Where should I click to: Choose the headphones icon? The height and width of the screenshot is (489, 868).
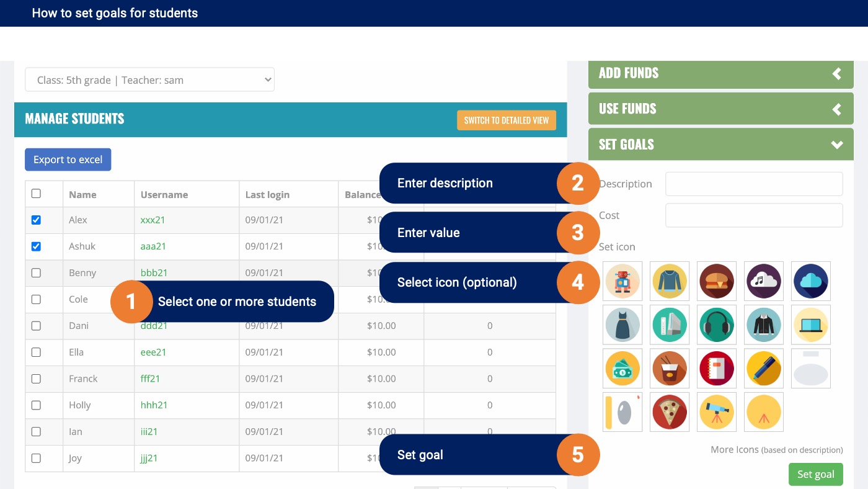click(717, 325)
